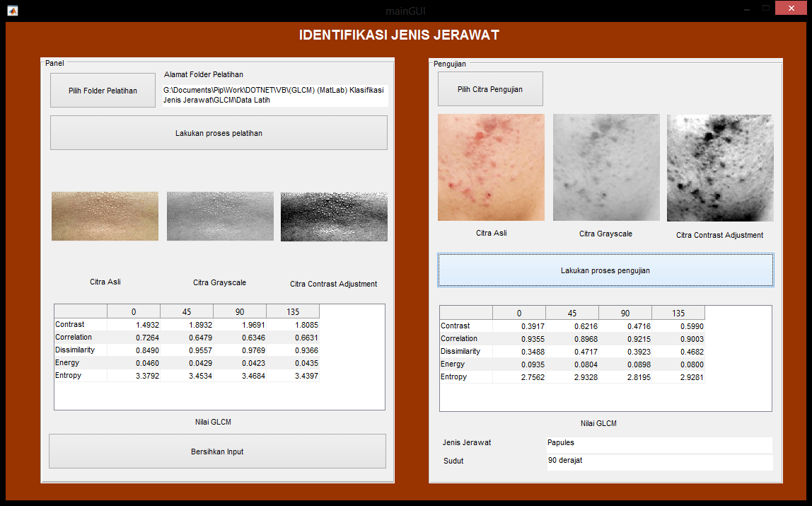Image resolution: width=812 pixels, height=506 pixels.
Task: Click the Bersihkan Input button
Action: (x=217, y=452)
